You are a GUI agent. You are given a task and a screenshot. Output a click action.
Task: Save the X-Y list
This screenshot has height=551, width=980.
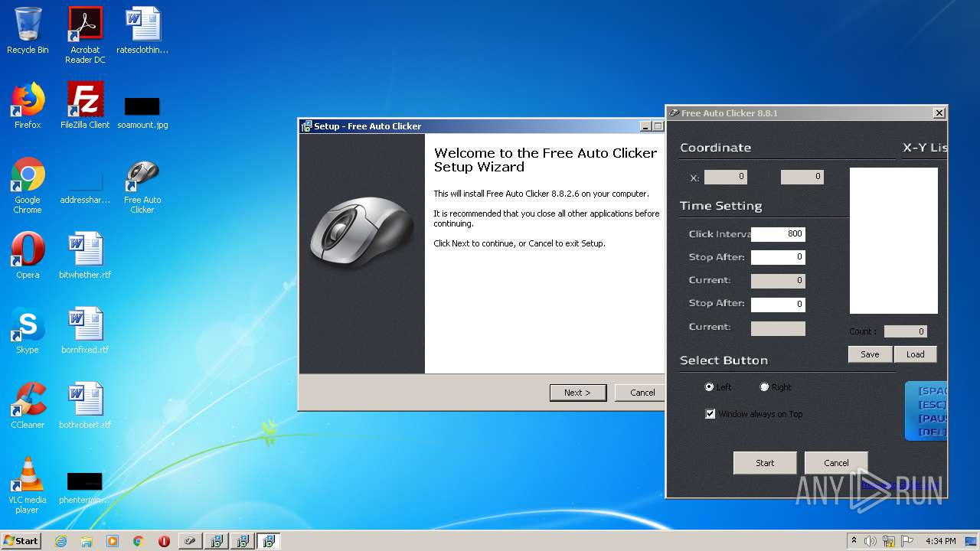coord(870,354)
